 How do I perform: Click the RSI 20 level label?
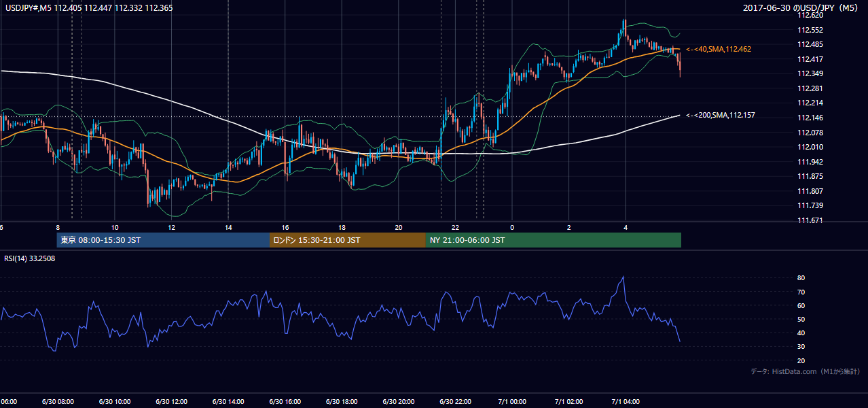[x=801, y=360]
